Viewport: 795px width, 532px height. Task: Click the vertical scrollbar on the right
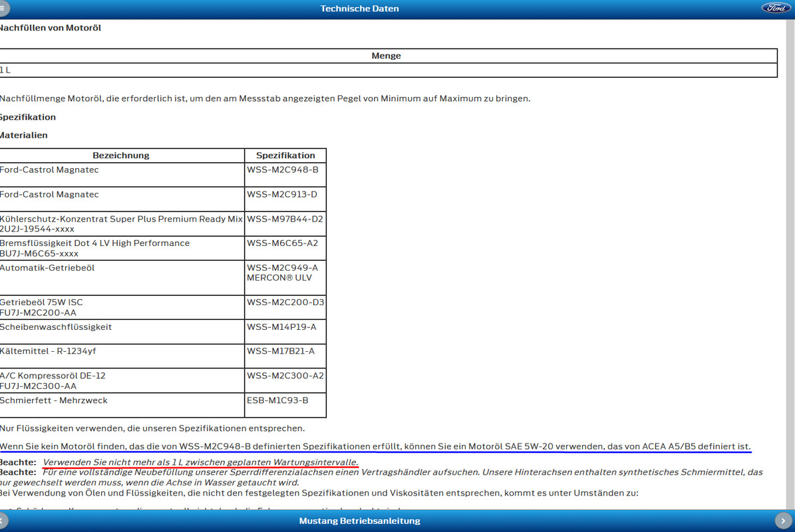pyautogui.click(x=790, y=263)
